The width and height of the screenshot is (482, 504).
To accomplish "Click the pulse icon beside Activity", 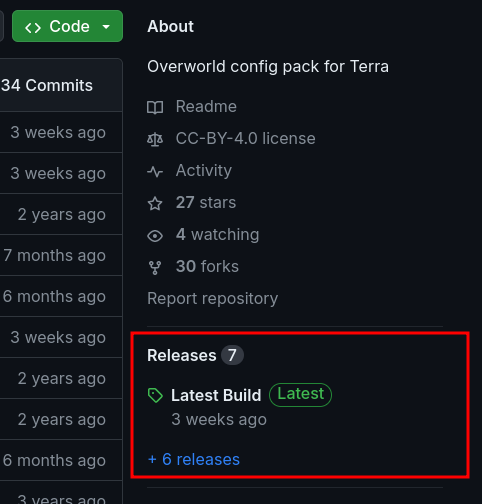I will pyautogui.click(x=155, y=171).
